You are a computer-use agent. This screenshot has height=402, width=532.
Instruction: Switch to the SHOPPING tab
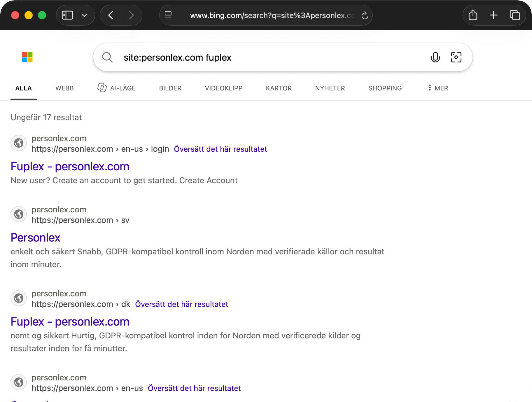click(385, 88)
